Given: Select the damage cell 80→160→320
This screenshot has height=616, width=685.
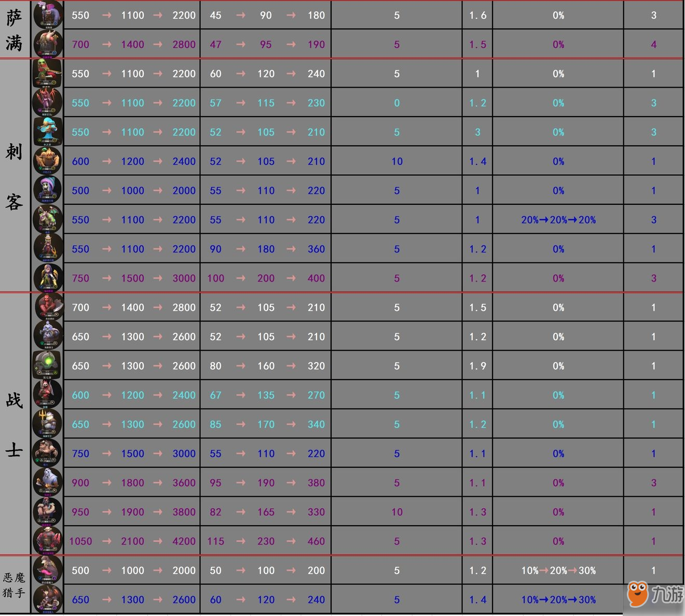Looking at the screenshot, I should click(x=267, y=366).
